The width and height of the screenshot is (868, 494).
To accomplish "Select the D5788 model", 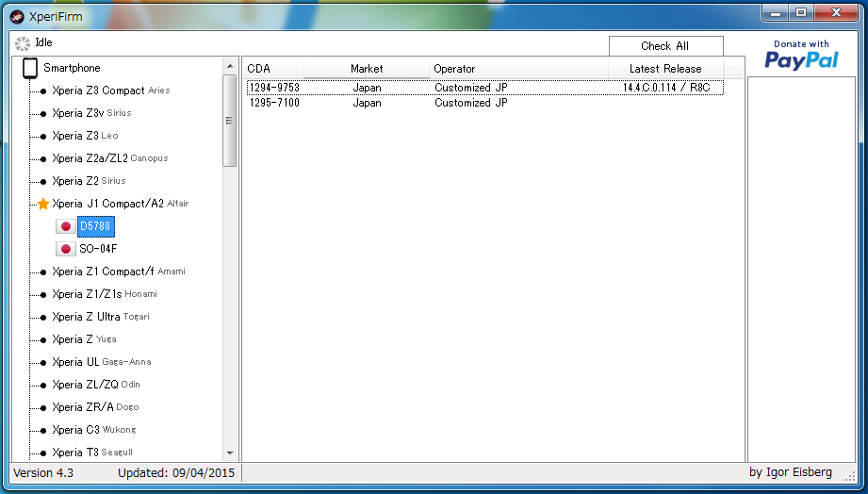I will (x=96, y=226).
